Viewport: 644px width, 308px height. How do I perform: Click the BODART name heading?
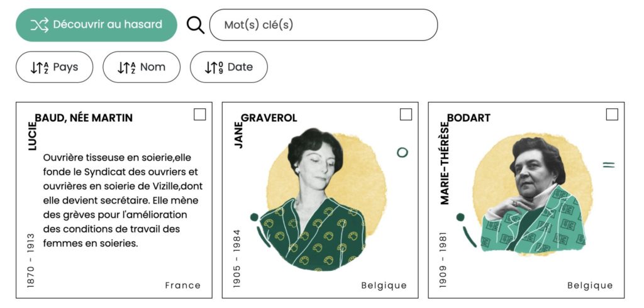(x=469, y=118)
